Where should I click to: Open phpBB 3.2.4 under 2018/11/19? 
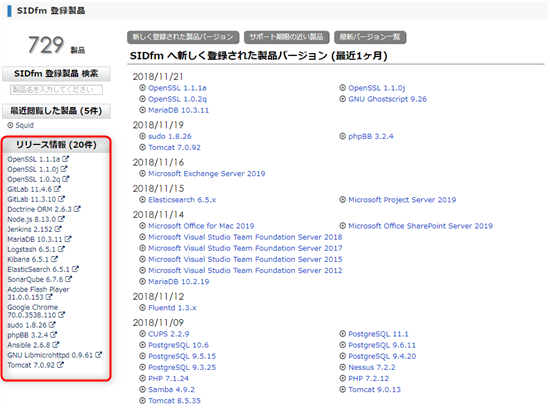click(371, 136)
